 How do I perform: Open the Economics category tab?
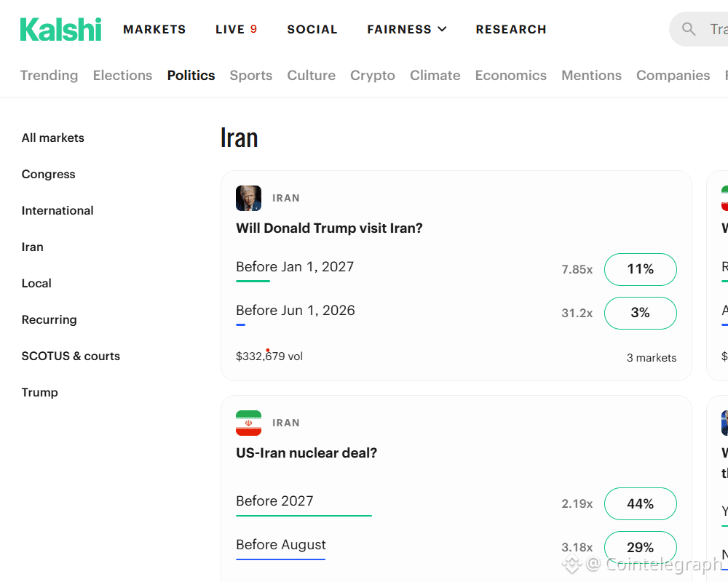click(x=510, y=75)
